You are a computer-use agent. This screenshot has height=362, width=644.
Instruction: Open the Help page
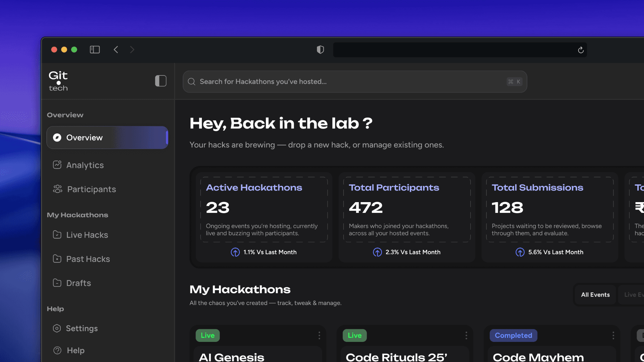click(x=75, y=350)
